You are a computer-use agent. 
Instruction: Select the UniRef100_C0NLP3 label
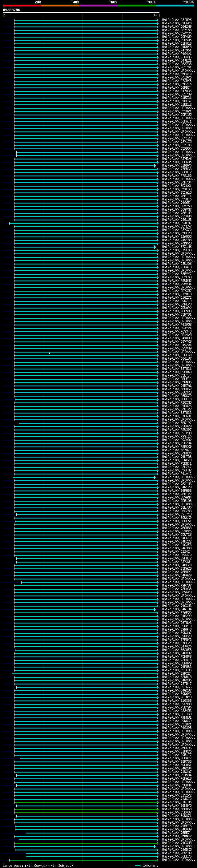pyautogui.click(x=177, y=304)
